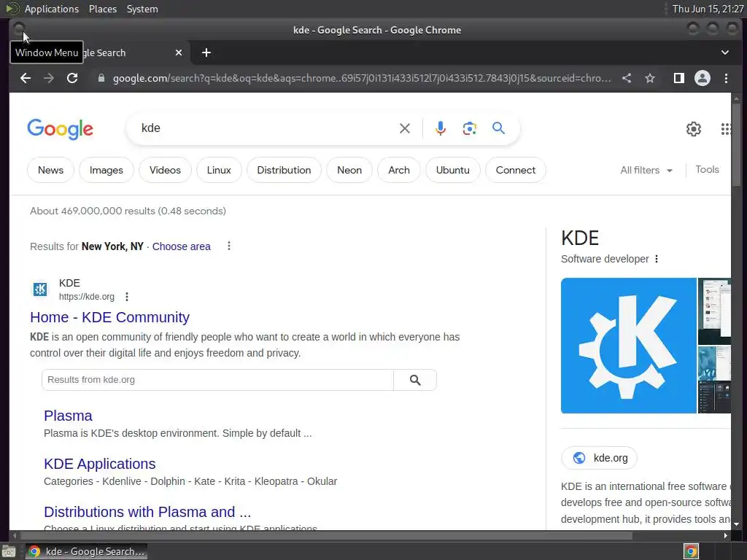This screenshot has height=560, width=747.
Task: Click horizontal scrollbar right arrow
Action: click(726, 535)
